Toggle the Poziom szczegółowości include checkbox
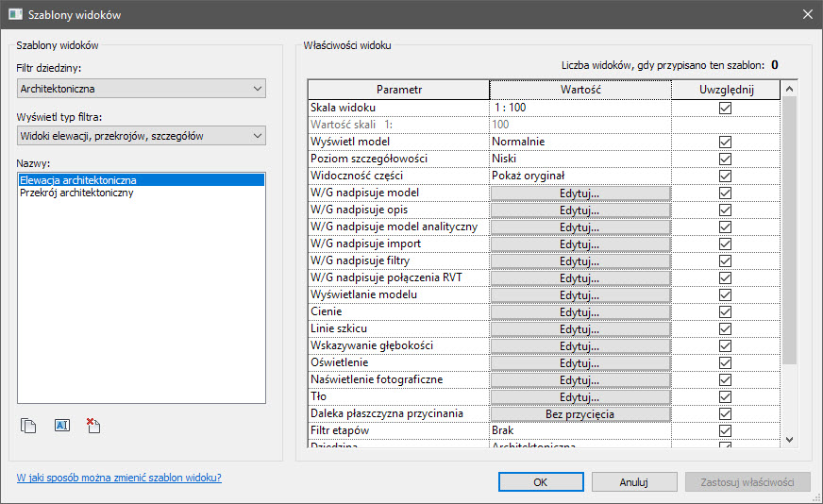 coord(725,160)
